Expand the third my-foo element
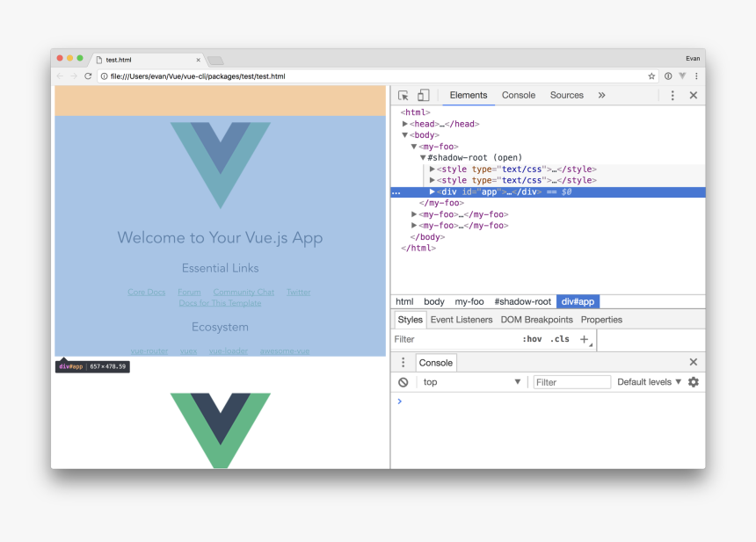Image resolution: width=756 pixels, height=542 pixels. point(414,225)
